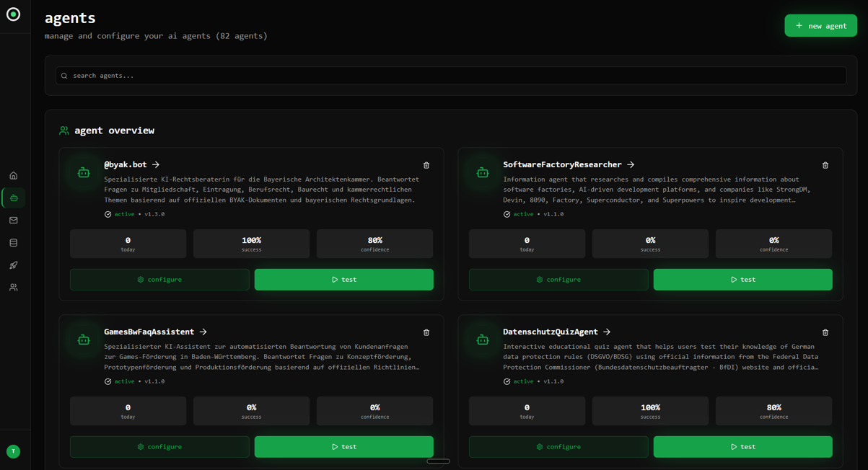
Task: Open the @byak.bot agent title link
Action: [x=126, y=164]
